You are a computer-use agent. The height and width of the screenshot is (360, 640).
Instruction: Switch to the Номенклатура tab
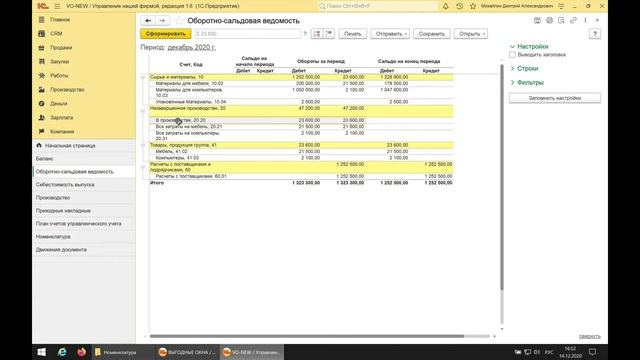click(x=84, y=237)
